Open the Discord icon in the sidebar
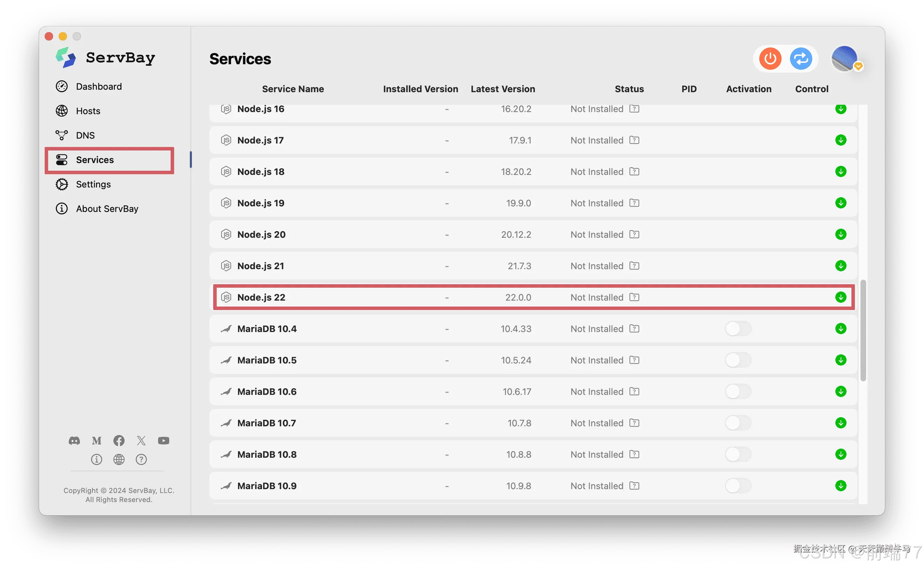The height and width of the screenshot is (567, 924). point(74,441)
